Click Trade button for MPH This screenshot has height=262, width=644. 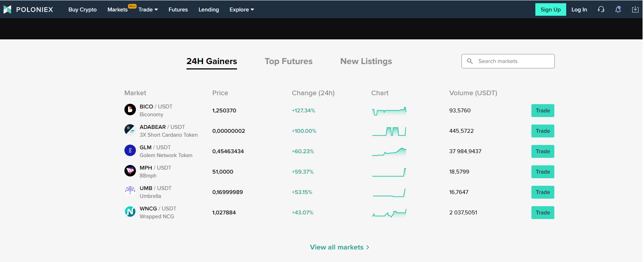pyautogui.click(x=543, y=172)
